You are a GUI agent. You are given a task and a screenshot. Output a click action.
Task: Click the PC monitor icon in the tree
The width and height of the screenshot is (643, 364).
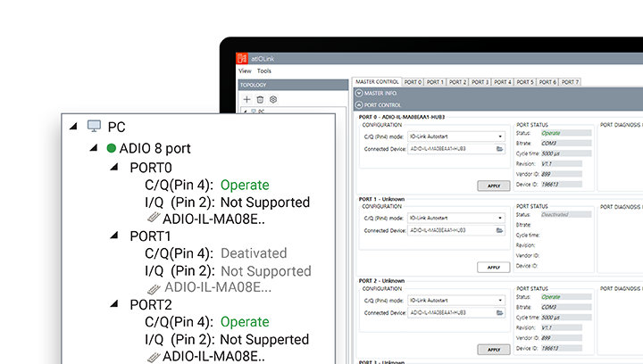tap(94, 127)
